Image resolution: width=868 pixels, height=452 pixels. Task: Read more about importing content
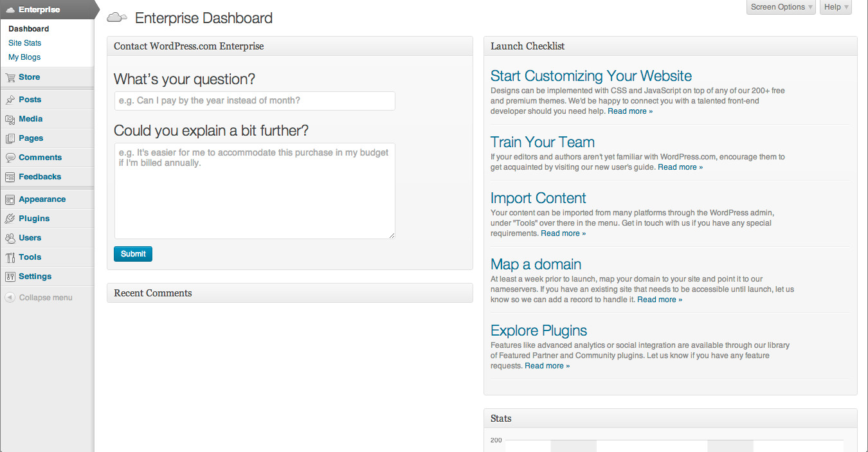[x=563, y=233]
